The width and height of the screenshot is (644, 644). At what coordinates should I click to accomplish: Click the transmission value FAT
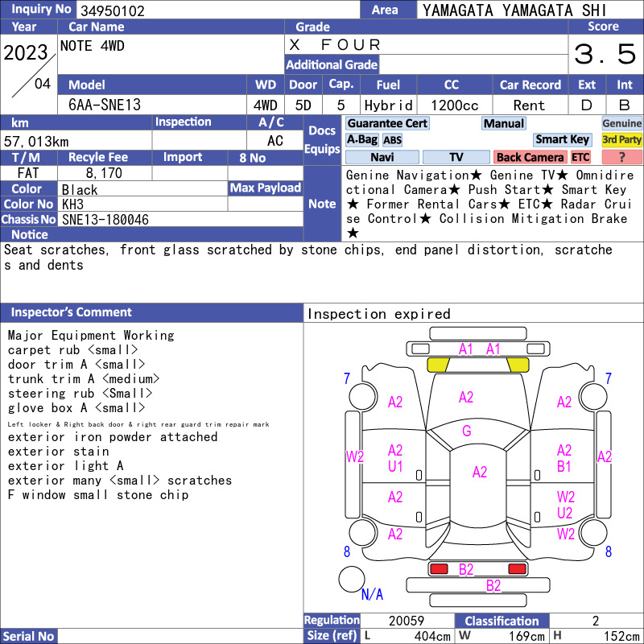tap(28, 173)
